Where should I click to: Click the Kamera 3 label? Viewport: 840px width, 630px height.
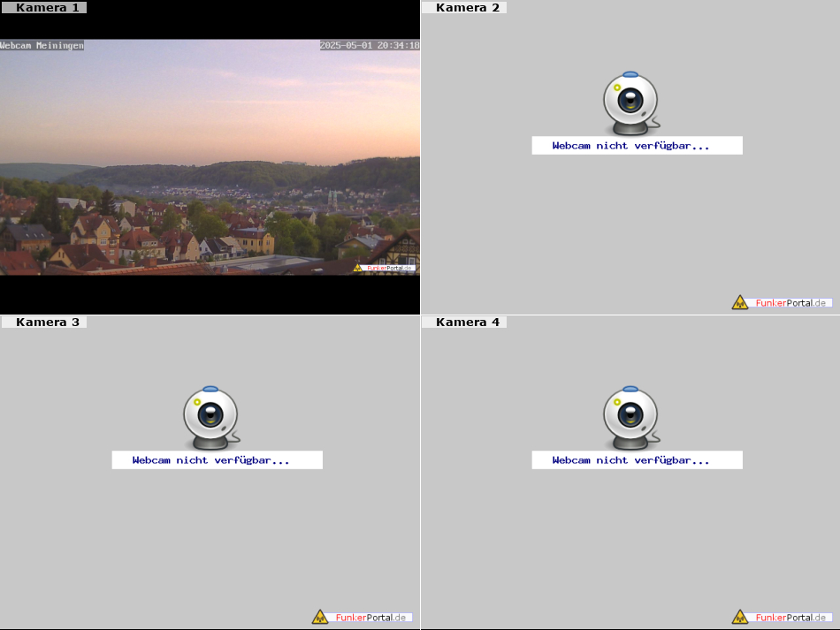(44, 322)
